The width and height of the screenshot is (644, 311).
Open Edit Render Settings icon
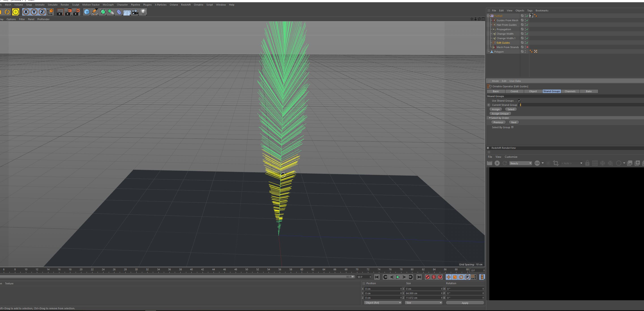(x=76, y=12)
